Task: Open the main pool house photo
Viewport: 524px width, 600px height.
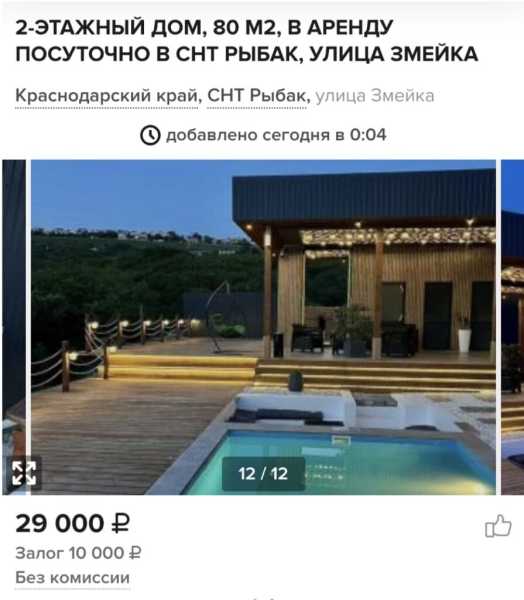Action: pyautogui.click(x=263, y=327)
